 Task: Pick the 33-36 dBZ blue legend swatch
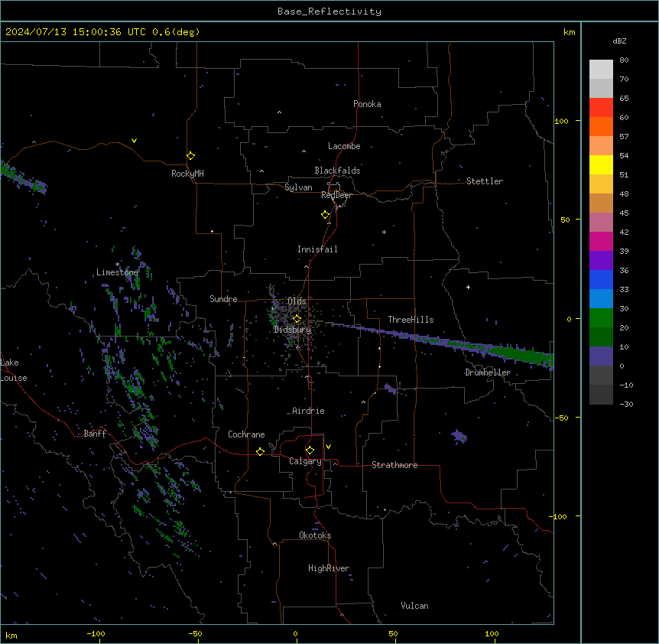click(x=601, y=279)
